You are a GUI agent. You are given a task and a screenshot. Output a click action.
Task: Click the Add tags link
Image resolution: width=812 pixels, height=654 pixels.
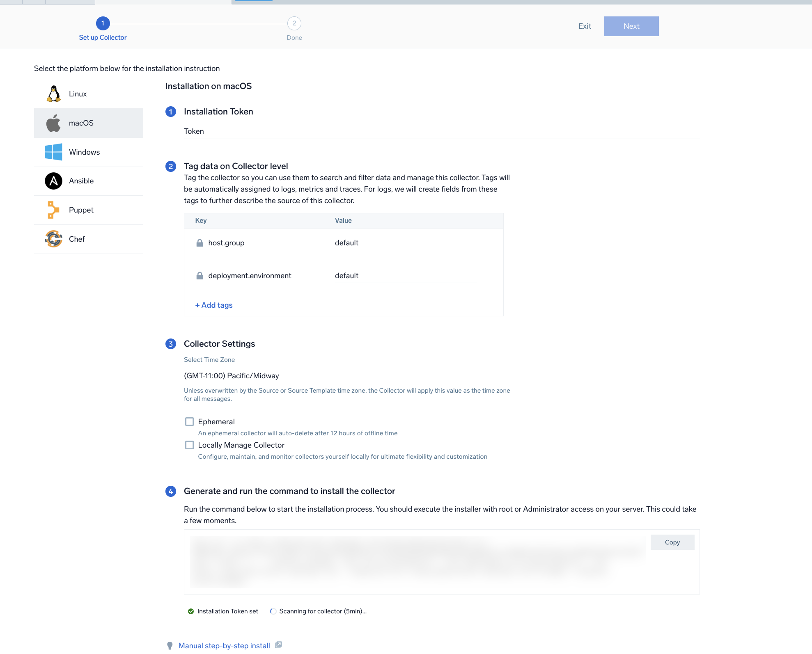[214, 305]
